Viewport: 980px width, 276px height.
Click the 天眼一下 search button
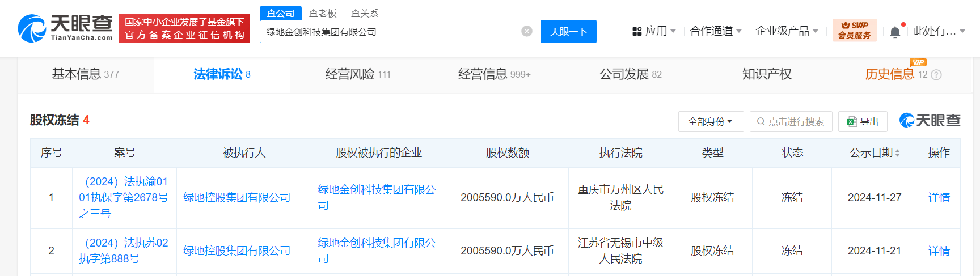[x=569, y=31]
